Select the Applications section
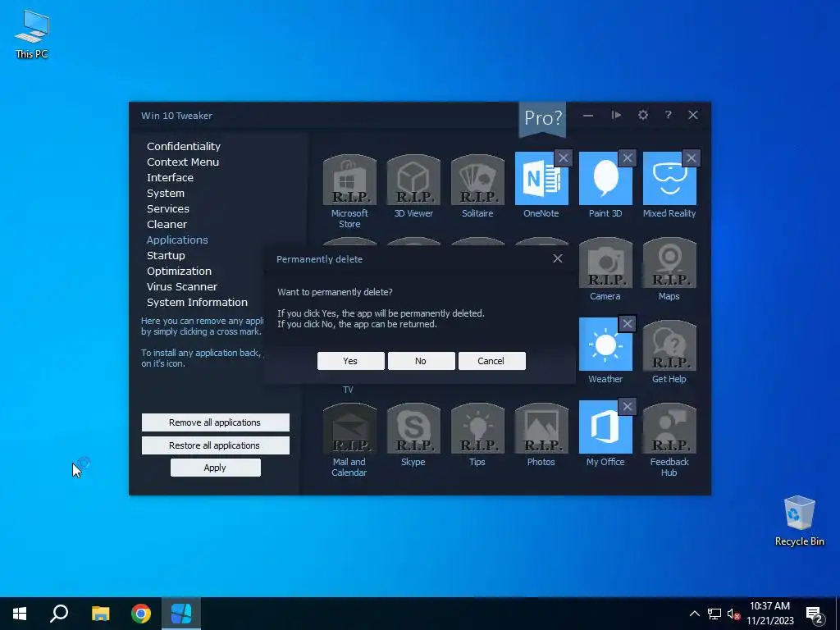 (x=177, y=240)
